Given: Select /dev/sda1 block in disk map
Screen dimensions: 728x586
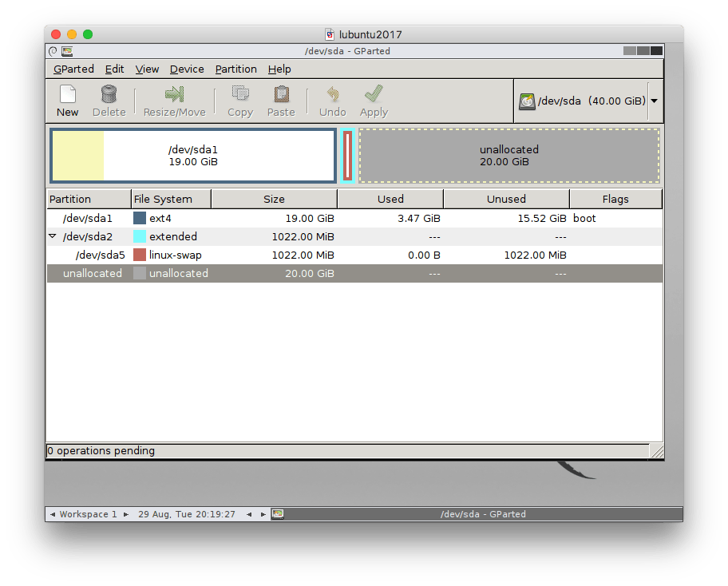Looking at the screenshot, I should [193, 156].
